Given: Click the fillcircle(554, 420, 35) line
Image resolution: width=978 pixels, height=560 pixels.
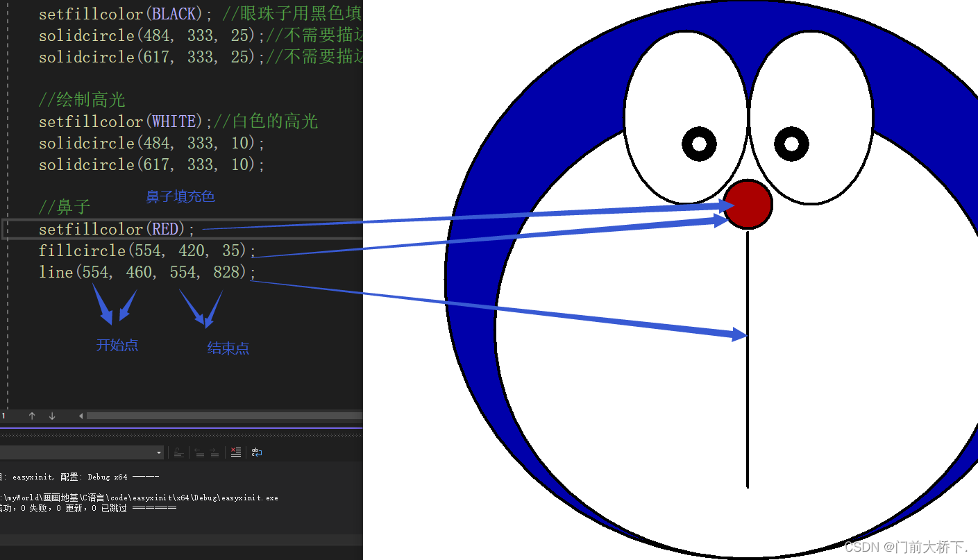Looking at the screenshot, I should pos(148,251).
